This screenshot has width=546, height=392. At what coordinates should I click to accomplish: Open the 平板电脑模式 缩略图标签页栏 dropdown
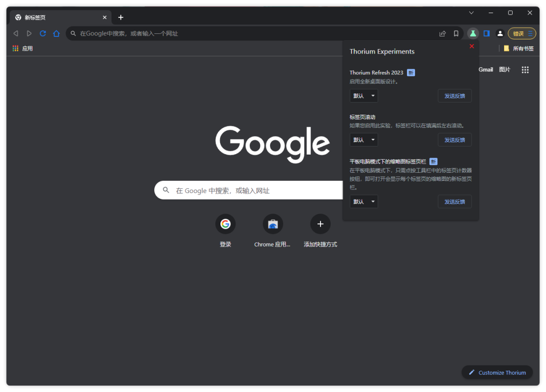[364, 202]
